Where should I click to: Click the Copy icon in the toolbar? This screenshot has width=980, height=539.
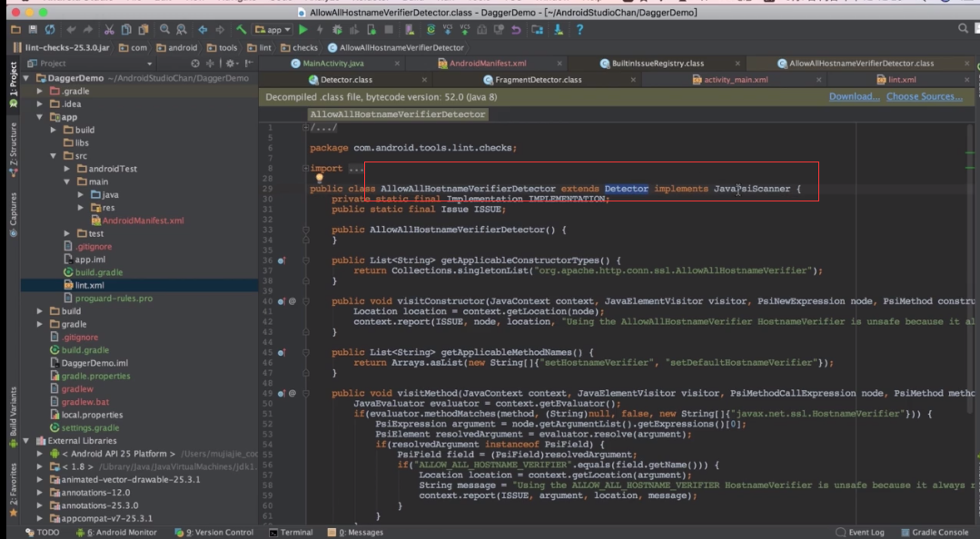(x=126, y=29)
